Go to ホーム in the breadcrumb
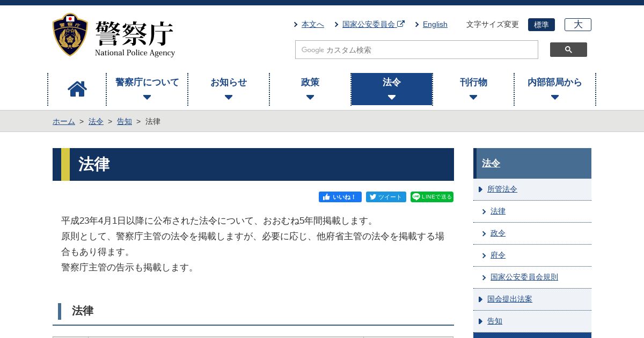Image resolution: width=644 pixels, height=338 pixels. click(x=64, y=121)
